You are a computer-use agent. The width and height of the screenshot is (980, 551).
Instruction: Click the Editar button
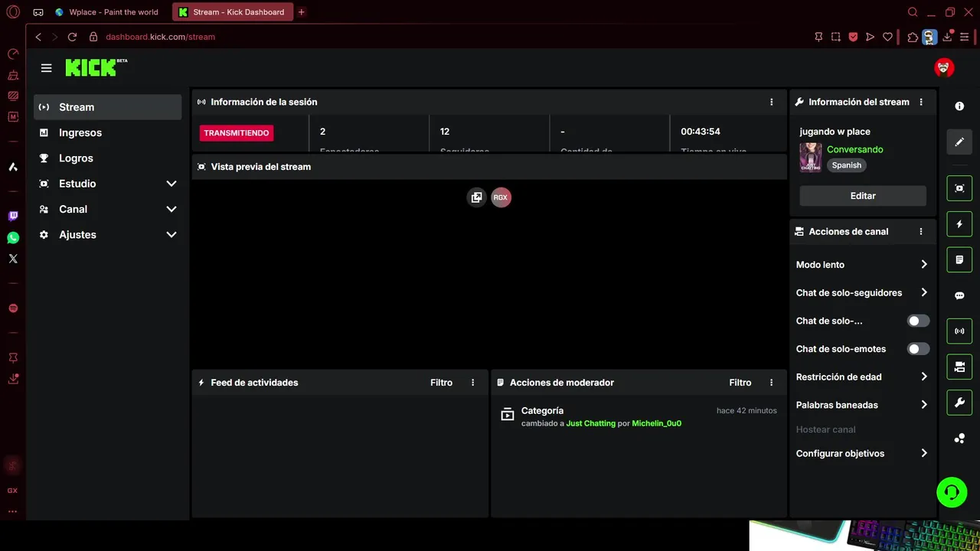point(863,196)
